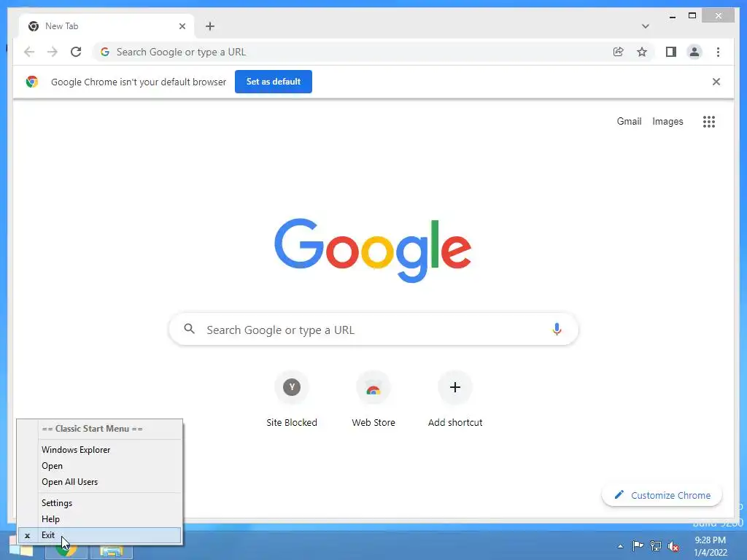Click the network tray icon

pyautogui.click(x=656, y=546)
